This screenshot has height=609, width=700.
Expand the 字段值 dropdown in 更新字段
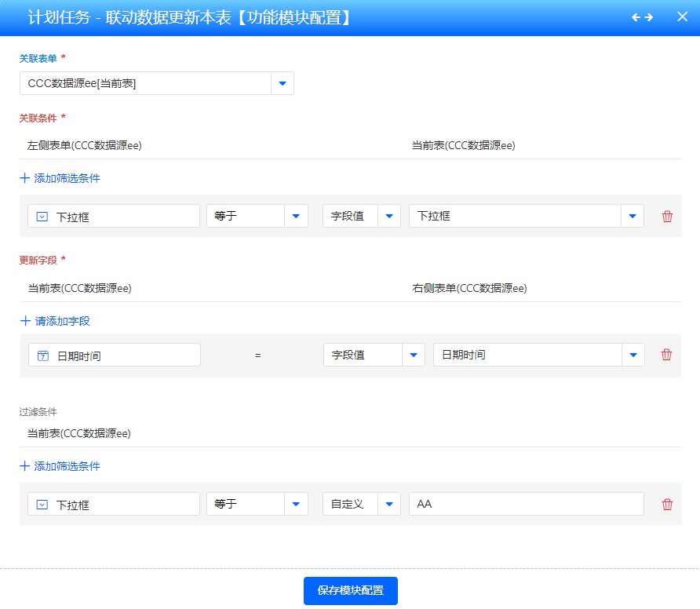tap(413, 355)
